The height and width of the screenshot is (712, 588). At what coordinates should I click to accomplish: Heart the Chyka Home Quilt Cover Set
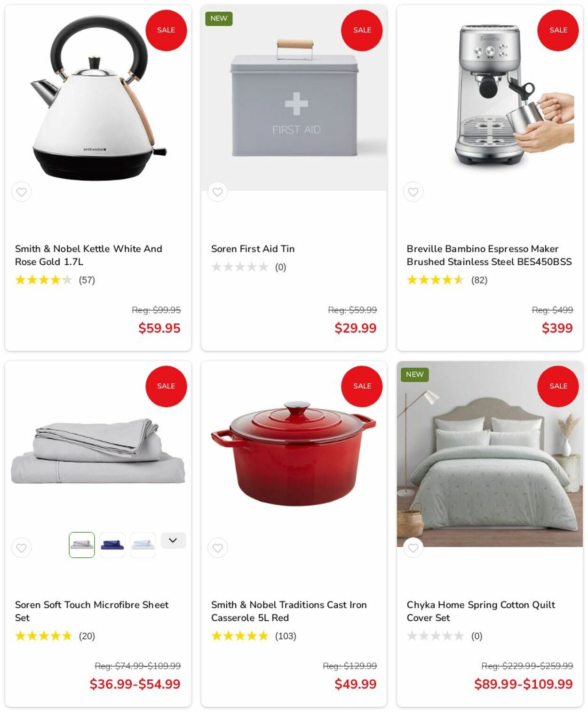pyautogui.click(x=413, y=548)
